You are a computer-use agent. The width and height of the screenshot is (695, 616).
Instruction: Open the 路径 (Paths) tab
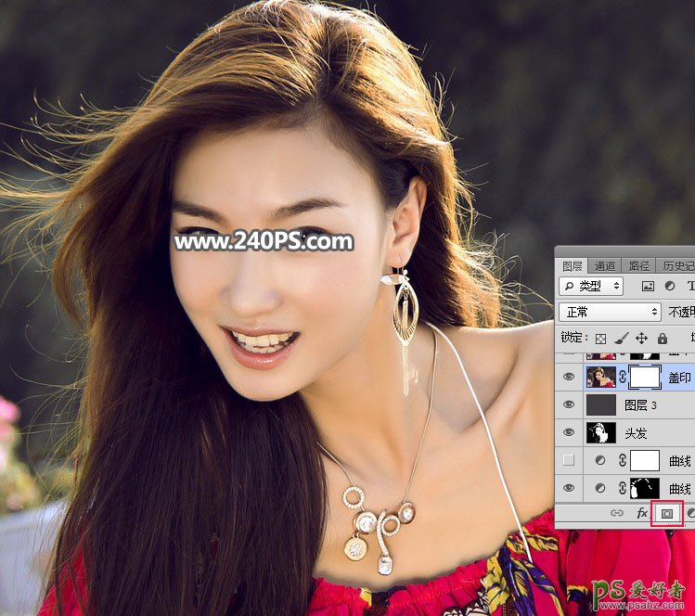[638, 266]
